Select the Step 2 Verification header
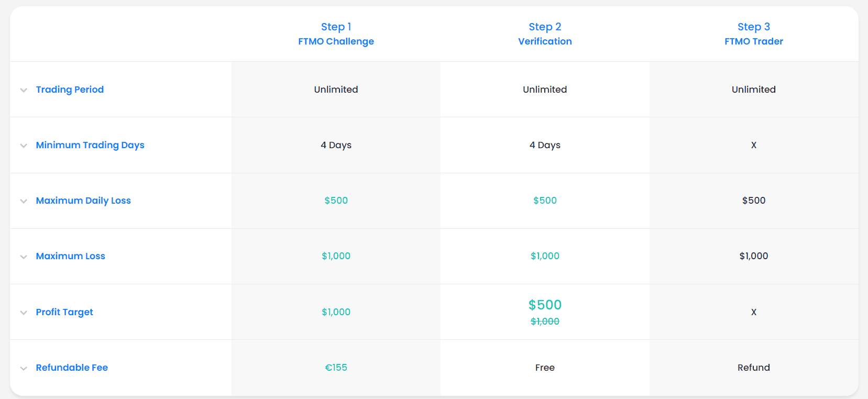This screenshot has height=399, width=868. coord(545,34)
